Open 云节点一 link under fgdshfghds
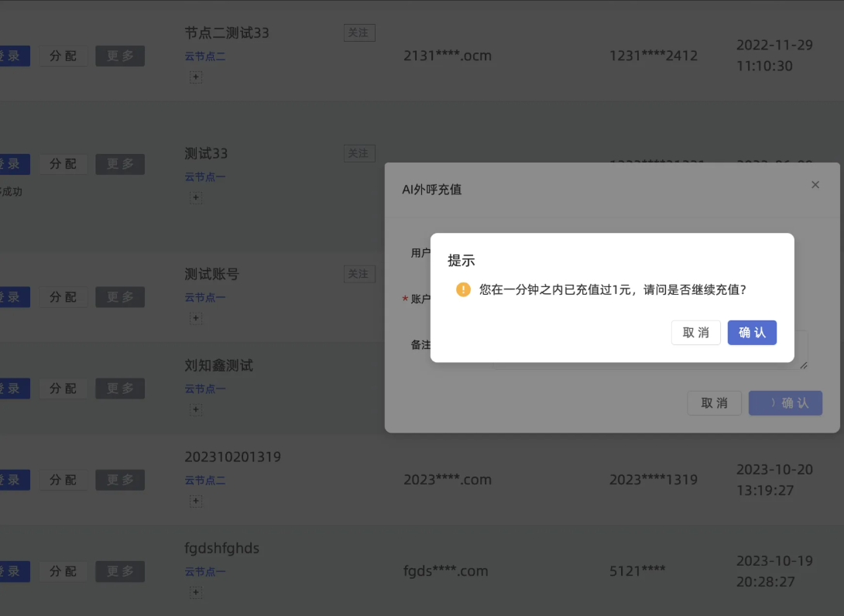 205,572
